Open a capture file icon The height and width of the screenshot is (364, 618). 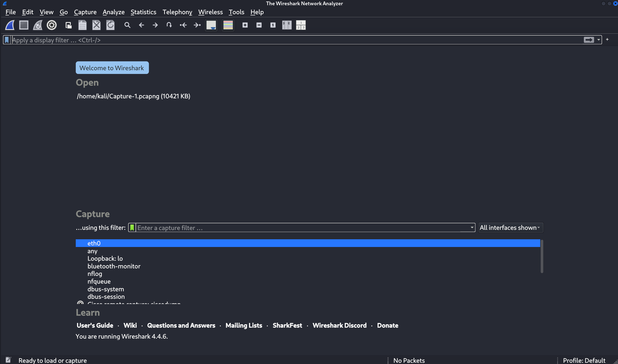(x=69, y=25)
